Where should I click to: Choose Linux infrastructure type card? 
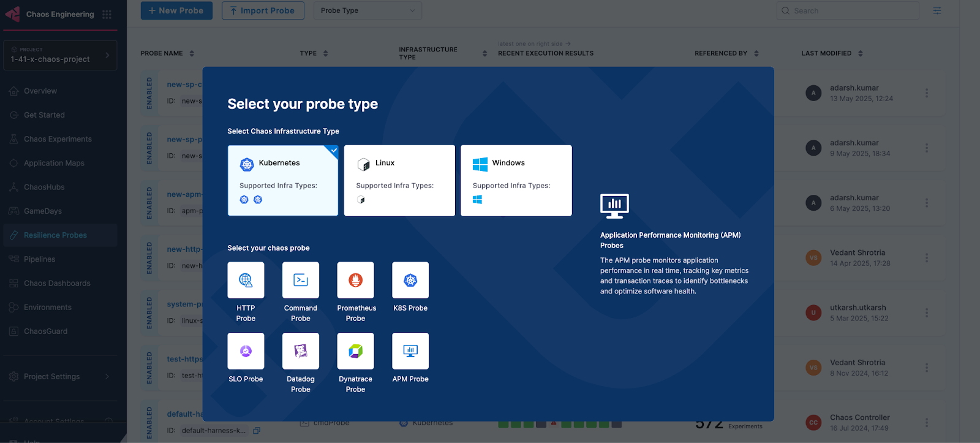399,180
